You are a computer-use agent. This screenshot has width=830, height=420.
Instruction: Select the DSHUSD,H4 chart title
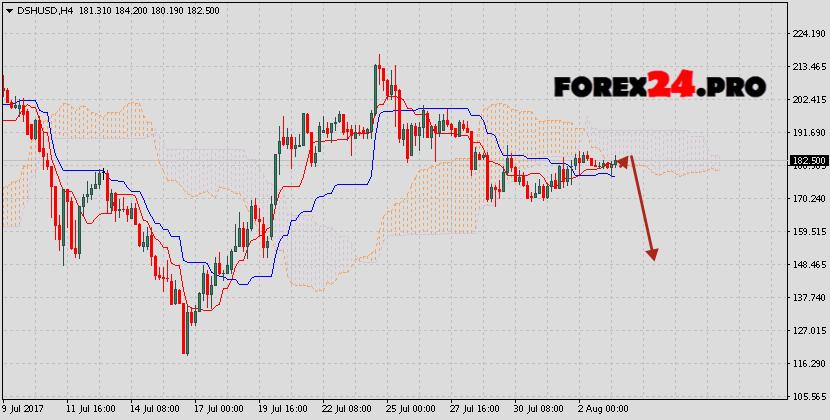44,10
